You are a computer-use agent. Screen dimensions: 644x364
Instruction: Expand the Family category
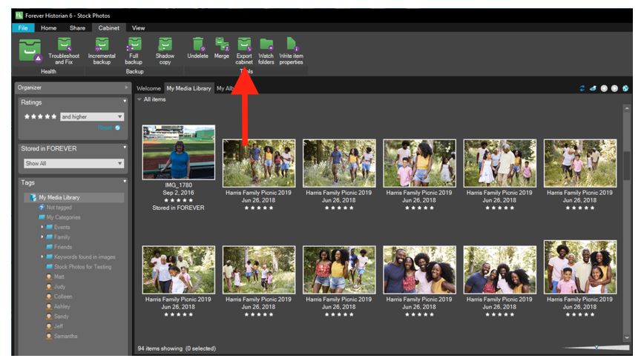42,236
